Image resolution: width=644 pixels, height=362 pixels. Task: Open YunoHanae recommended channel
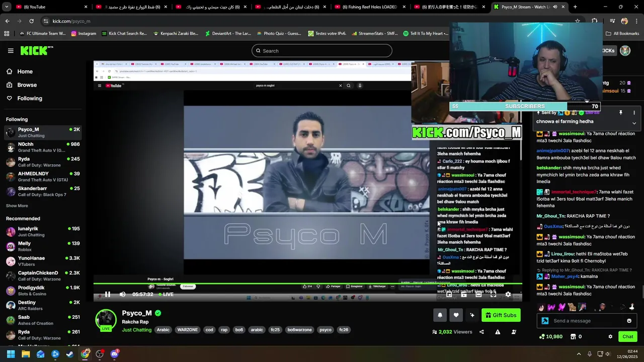click(x=43, y=261)
